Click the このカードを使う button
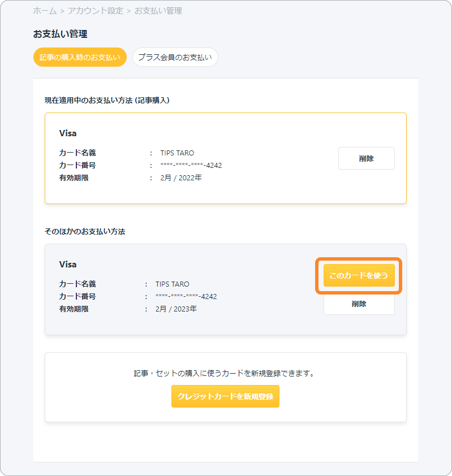 pos(359,275)
